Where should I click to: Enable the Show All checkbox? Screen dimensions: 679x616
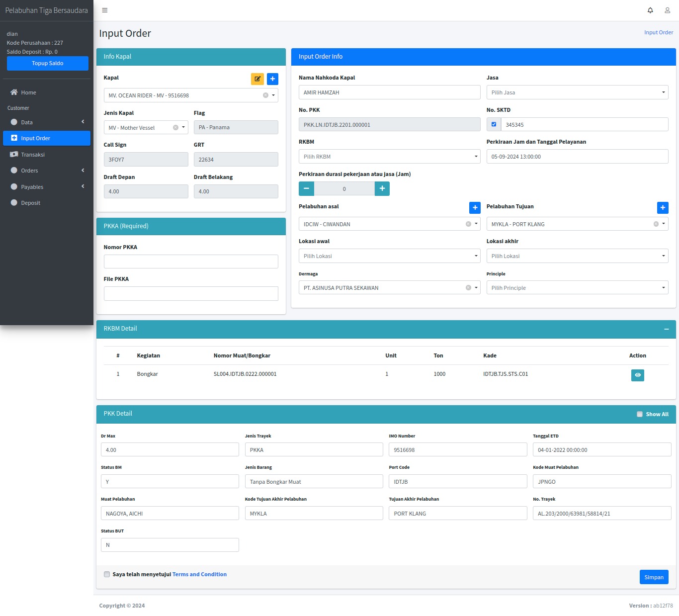[640, 414]
